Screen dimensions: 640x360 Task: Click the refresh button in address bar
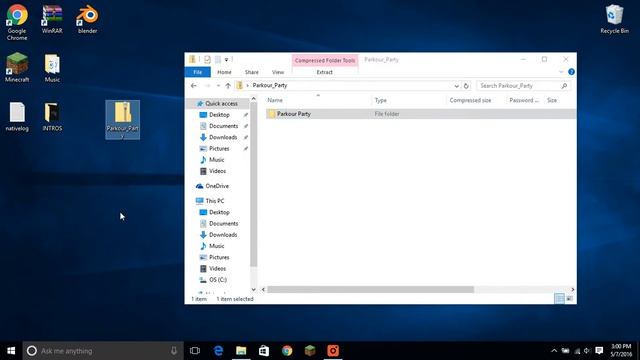click(x=466, y=86)
